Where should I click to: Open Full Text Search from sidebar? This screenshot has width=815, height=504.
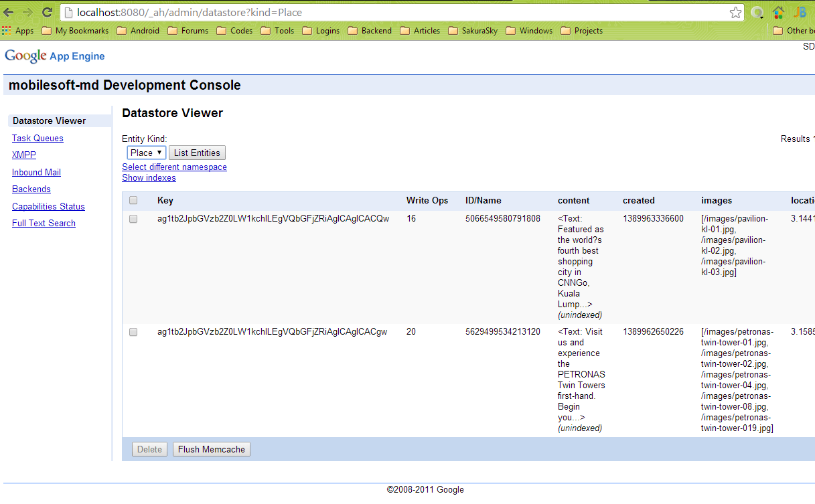click(44, 223)
